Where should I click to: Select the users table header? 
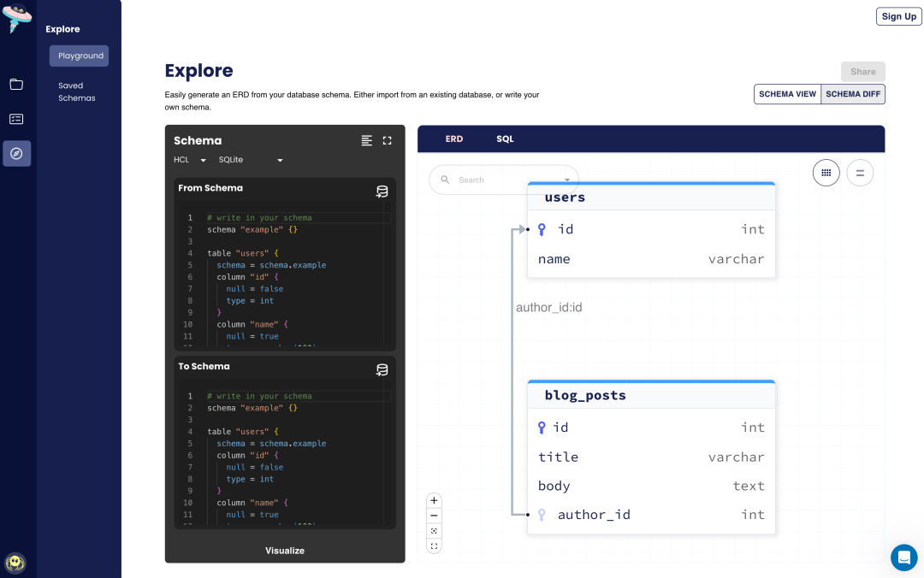tap(651, 198)
